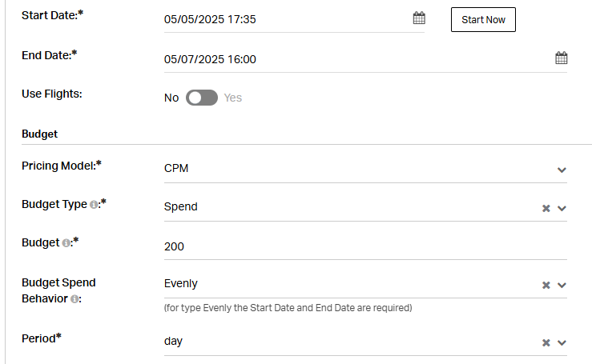The image size is (592, 364).
Task: Expand the Pricing Model CPM dropdown
Action: coord(365,168)
